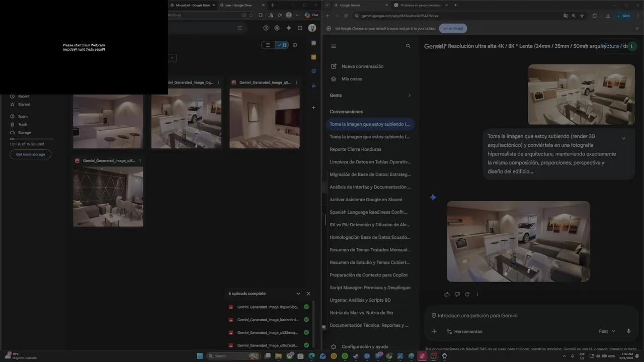The width and height of the screenshot is (644, 362).
Task: Click the translate page icon in Chrome
Action: (566, 16)
